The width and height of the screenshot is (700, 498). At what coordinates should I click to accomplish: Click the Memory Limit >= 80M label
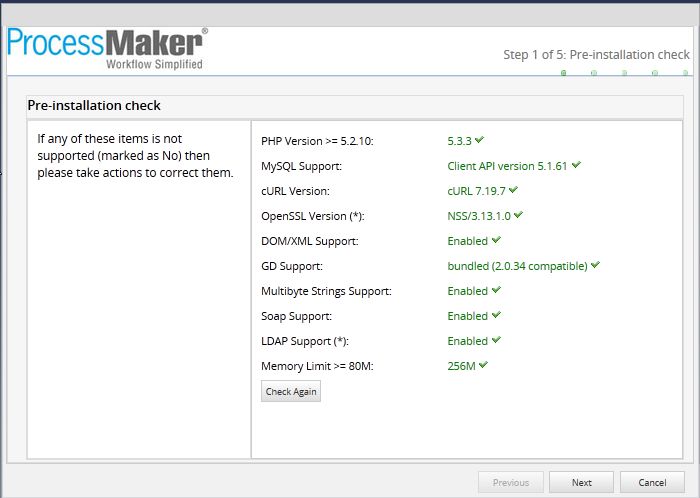[317, 366]
